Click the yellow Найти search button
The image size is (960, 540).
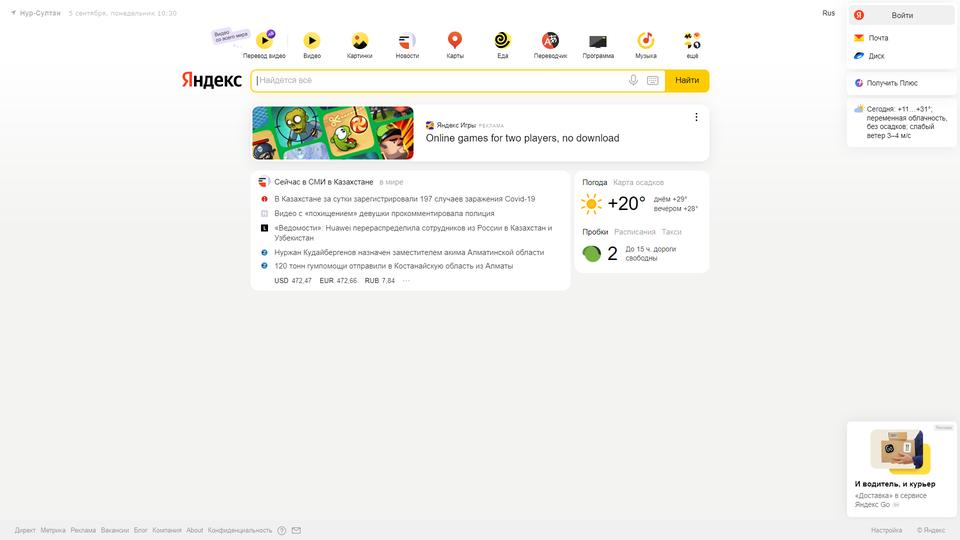687,81
